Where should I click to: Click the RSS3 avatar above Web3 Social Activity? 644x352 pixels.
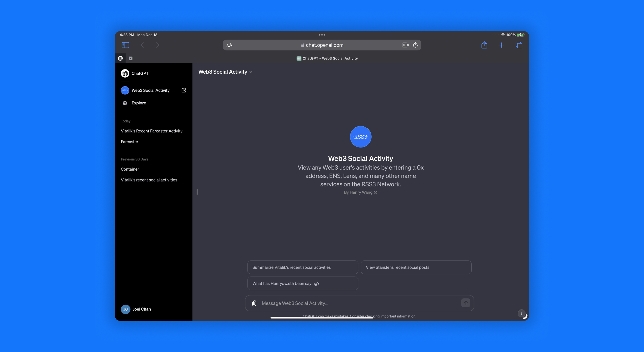click(360, 137)
